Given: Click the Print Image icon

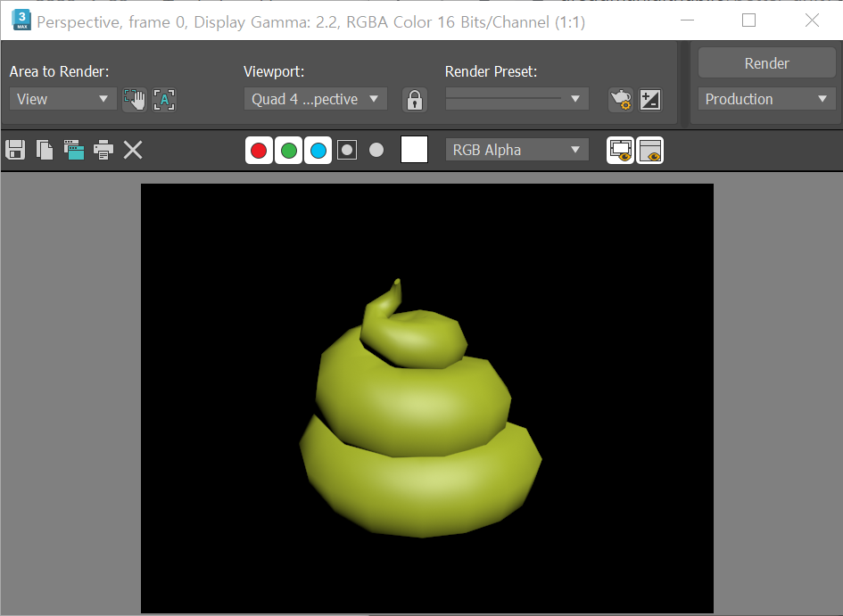Looking at the screenshot, I should [x=103, y=150].
